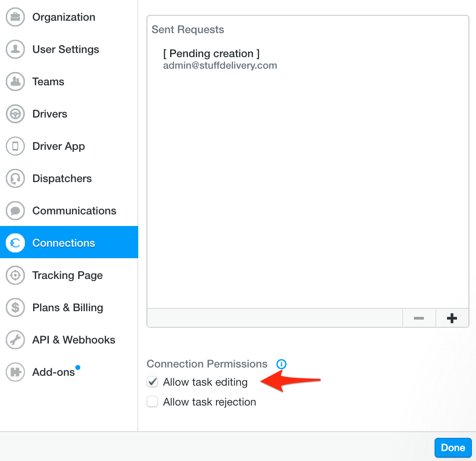The width and height of the screenshot is (476, 461).
Task: Click the Drivers steering wheel icon
Action: tap(15, 114)
